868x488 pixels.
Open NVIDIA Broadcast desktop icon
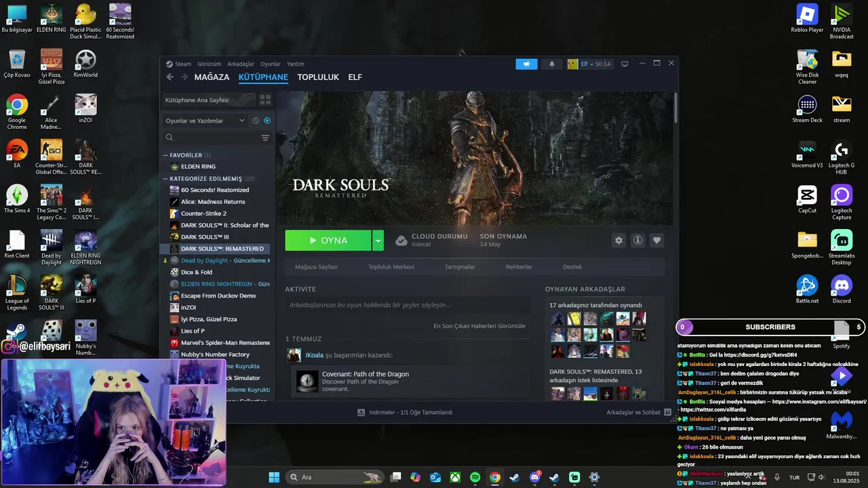[842, 22]
